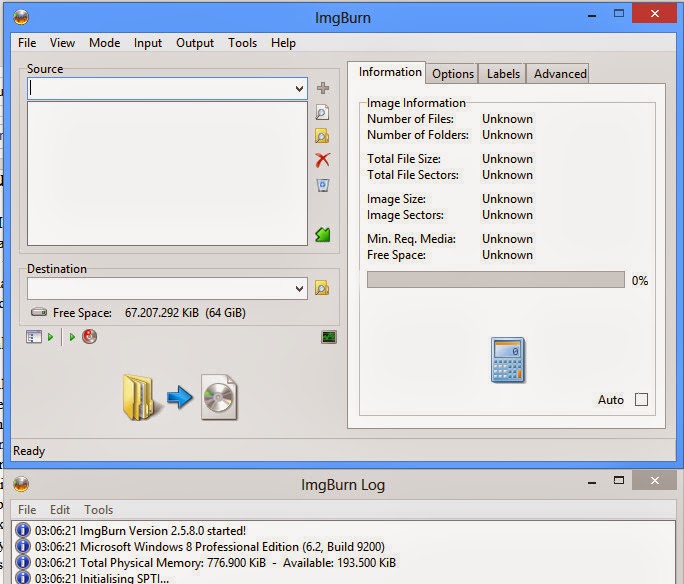This screenshot has width=684, height=584.
Task: Click the green graph monitor icon
Action: [x=329, y=337]
